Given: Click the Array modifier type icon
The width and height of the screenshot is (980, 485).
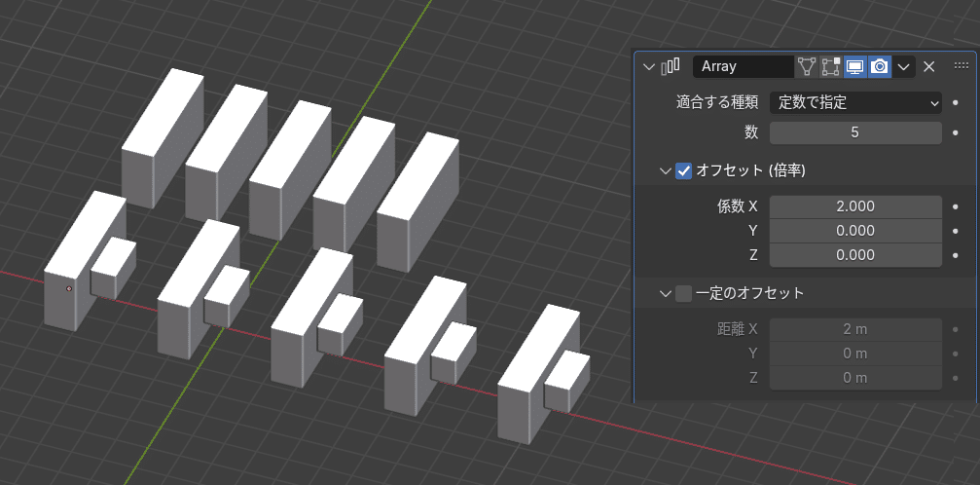Looking at the screenshot, I should [671, 65].
